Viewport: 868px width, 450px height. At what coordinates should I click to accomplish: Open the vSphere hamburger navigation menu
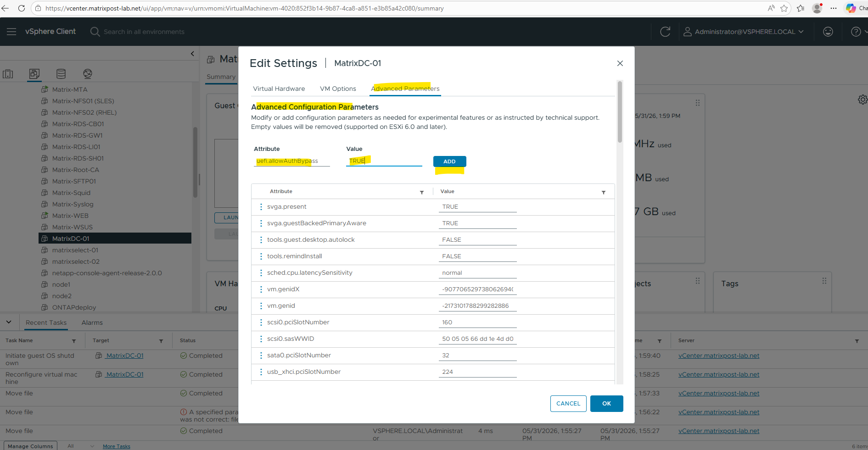coord(11,32)
